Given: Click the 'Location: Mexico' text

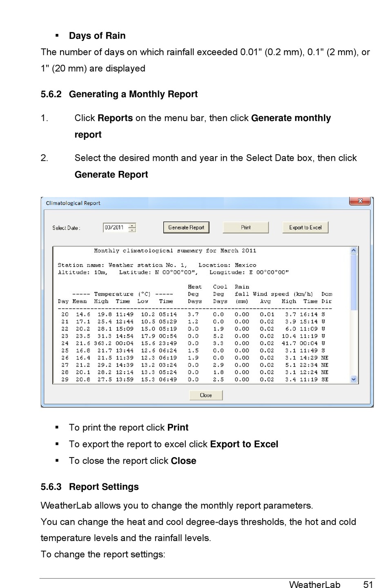Looking at the screenshot, I should pos(227,265).
